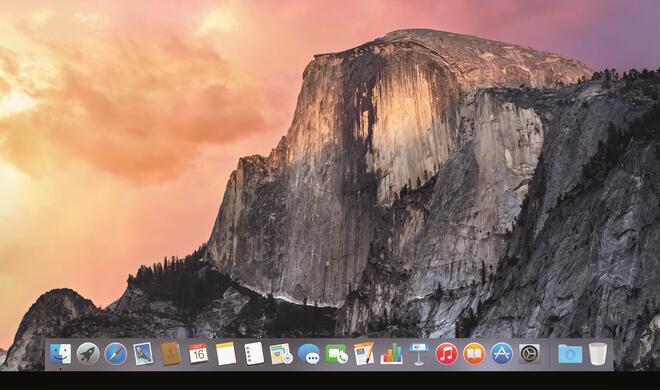The width and height of the screenshot is (660, 390).
Task: Open iTunes red music note icon
Action: 447,354
